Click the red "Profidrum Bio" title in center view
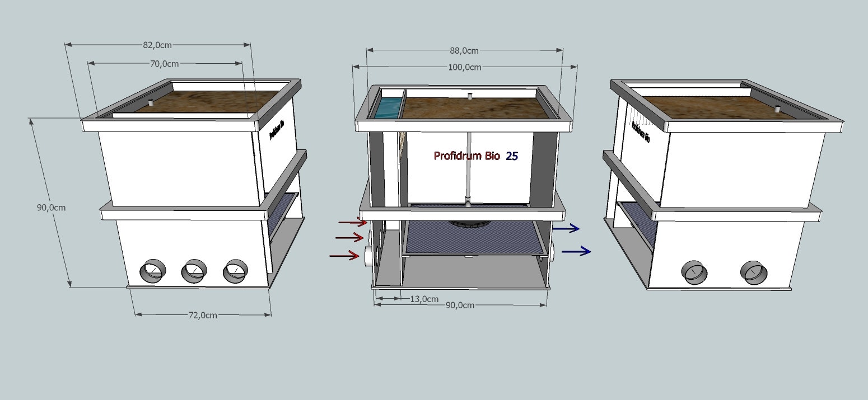Viewport: 868px width, 400px height. coord(467,156)
